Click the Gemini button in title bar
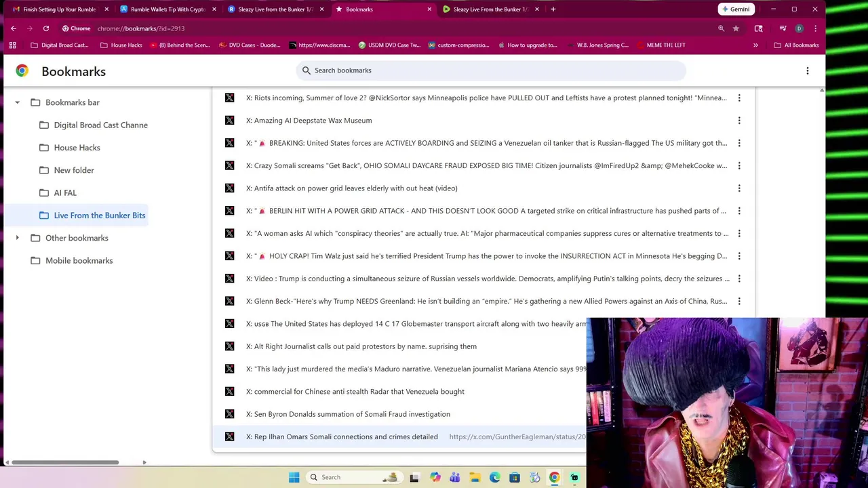The height and width of the screenshot is (488, 868). [736, 9]
